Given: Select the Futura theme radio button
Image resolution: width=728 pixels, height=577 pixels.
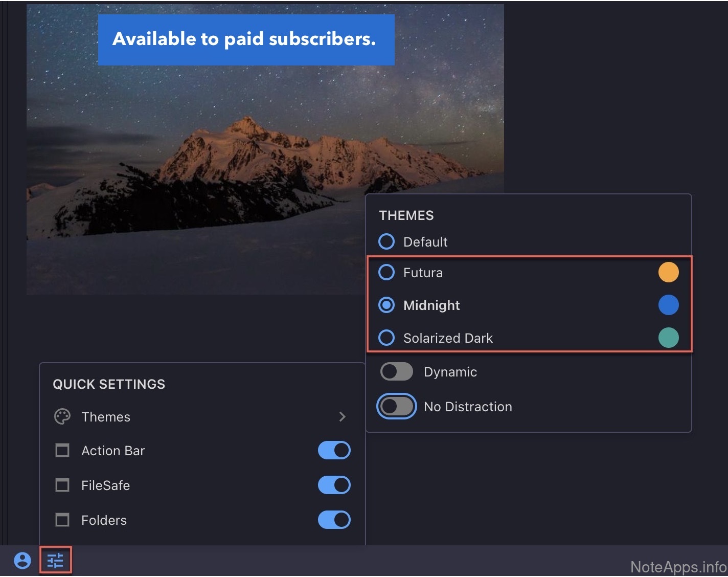Looking at the screenshot, I should click(386, 273).
